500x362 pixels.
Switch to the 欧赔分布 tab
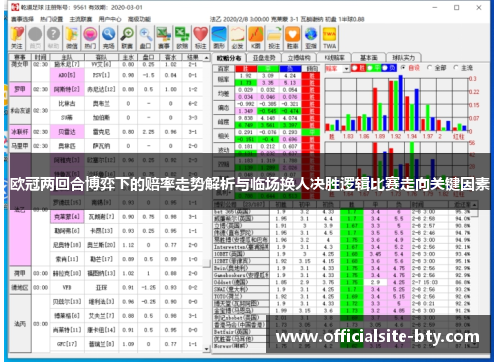coord(229,58)
